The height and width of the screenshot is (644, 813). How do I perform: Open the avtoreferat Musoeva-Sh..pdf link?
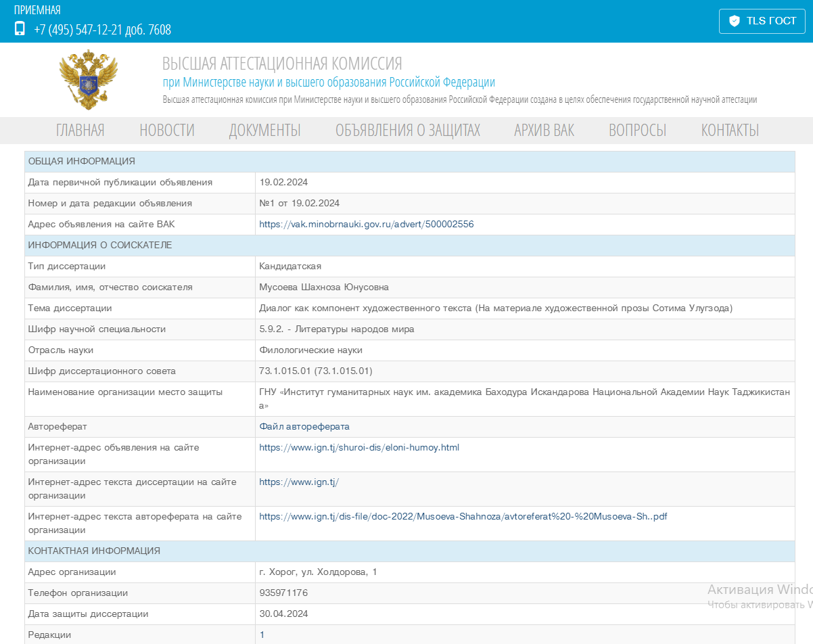tap(463, 517)
